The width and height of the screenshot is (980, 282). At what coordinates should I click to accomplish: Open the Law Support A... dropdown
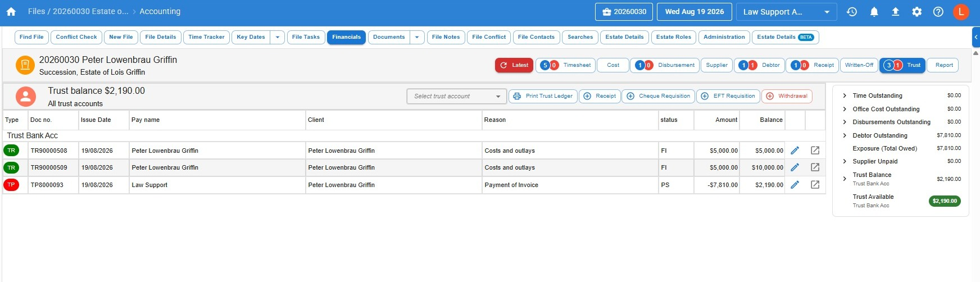tap(787, 12)
